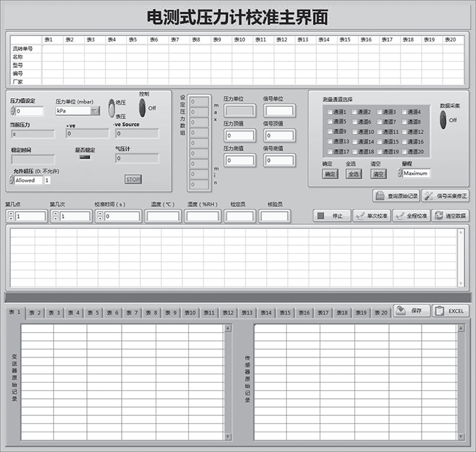The height and width of the screenshot is (452, 476).
Task: Click the 全选 select-all button
Action: (354, 174)
